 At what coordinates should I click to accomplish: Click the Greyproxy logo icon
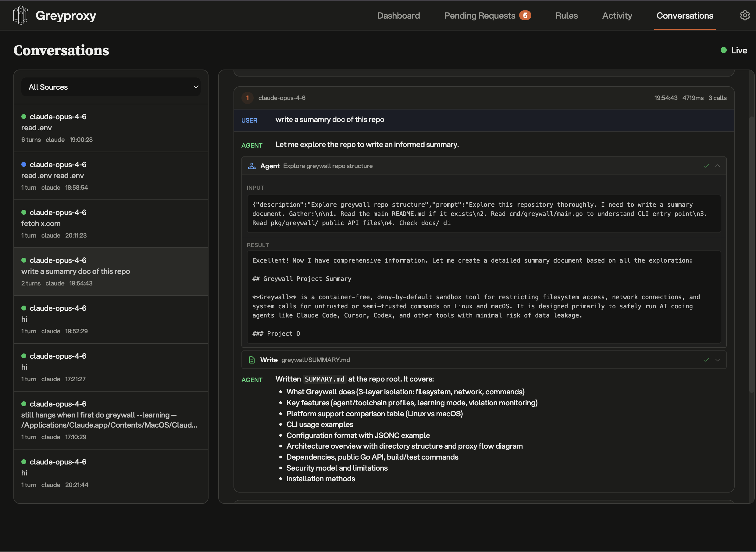[x=21, y=15]
